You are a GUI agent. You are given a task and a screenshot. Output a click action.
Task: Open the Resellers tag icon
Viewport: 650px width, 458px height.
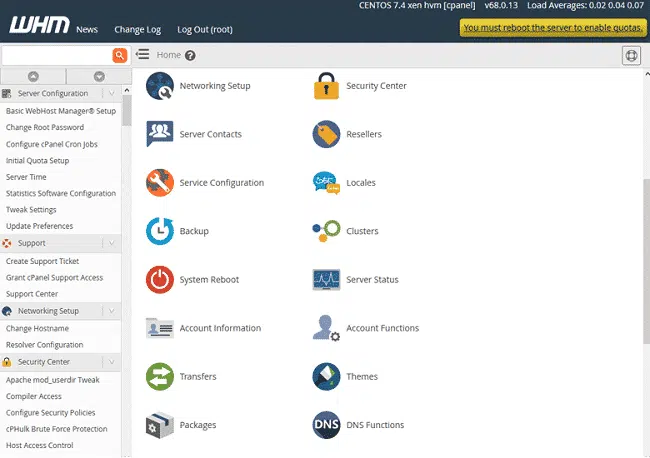coord(326,134)
